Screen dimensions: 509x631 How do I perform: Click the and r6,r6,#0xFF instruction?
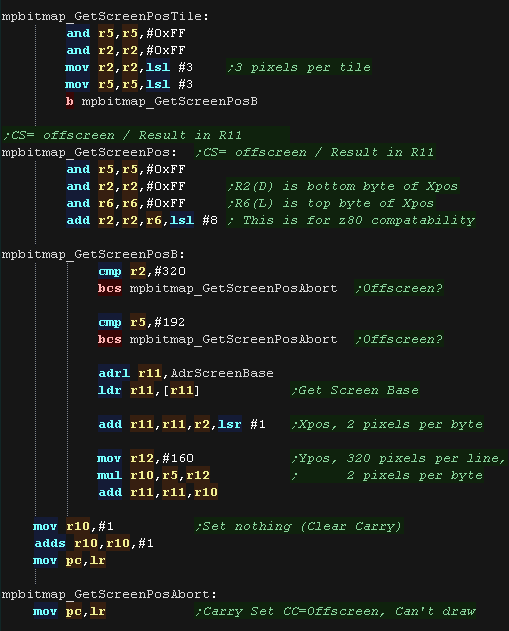tap(126, 203)
